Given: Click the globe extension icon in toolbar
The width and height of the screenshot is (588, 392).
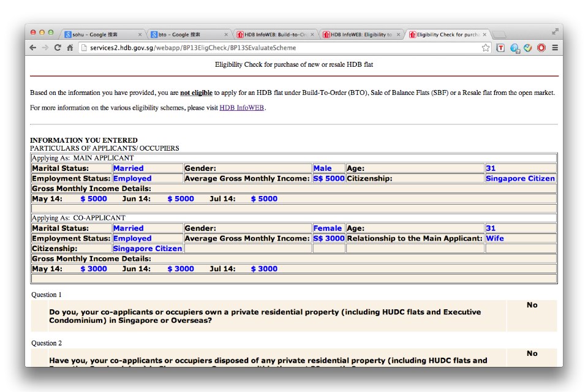Looking at the screenshot, I should tap(514, 48).
